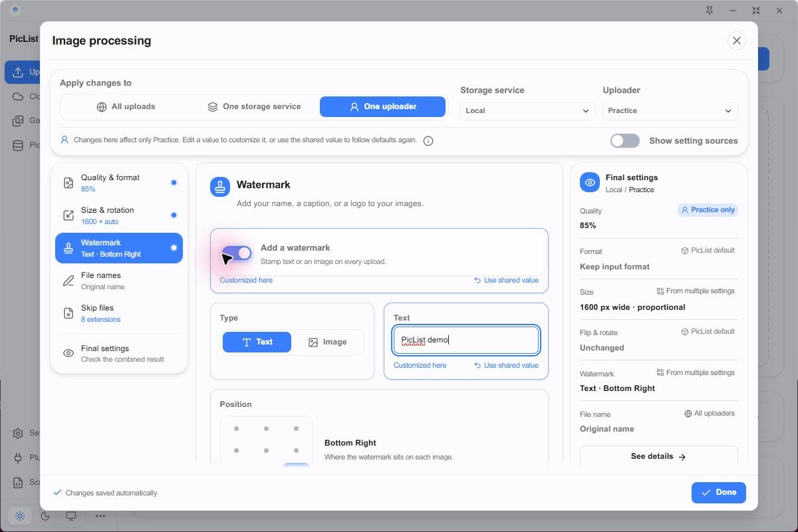
Task: Click the watermark Text input field
Action: click(x=466, y=340)
